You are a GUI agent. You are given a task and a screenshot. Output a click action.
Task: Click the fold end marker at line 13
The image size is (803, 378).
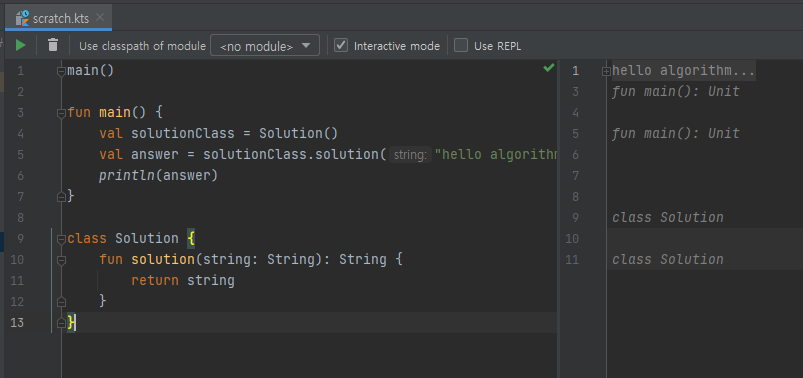pyautogui.click(x=61, y=323)
